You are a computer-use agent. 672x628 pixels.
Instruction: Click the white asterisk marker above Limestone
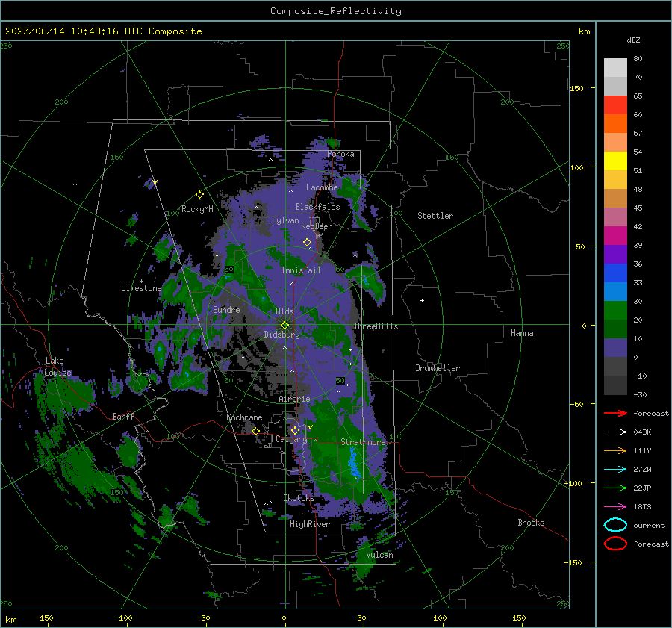coord(141,282)
